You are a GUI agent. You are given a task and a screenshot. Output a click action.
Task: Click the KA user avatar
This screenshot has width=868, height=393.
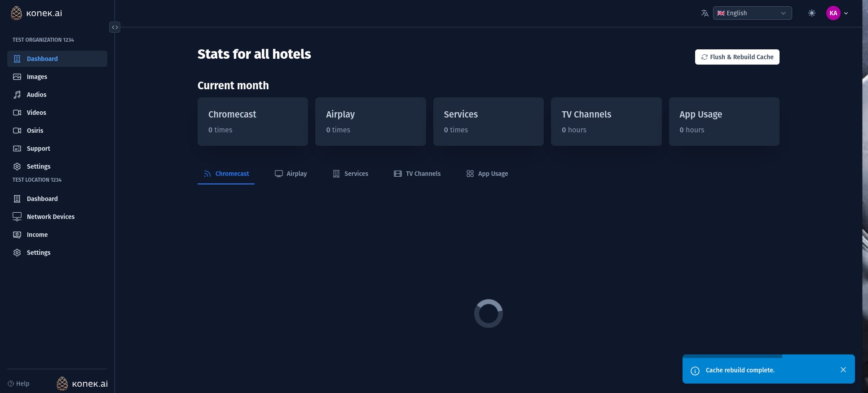pyautogui.click(x=833, y=13)
